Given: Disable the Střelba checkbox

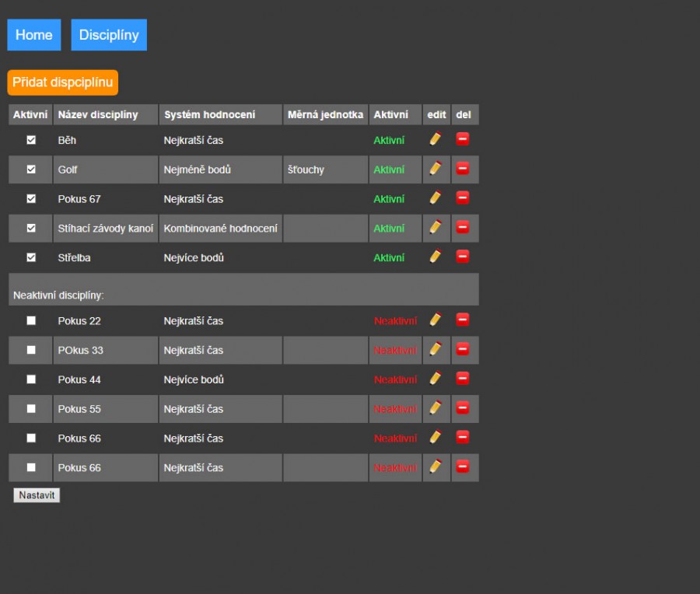Looking at the screenshot, I should point(31,257).
